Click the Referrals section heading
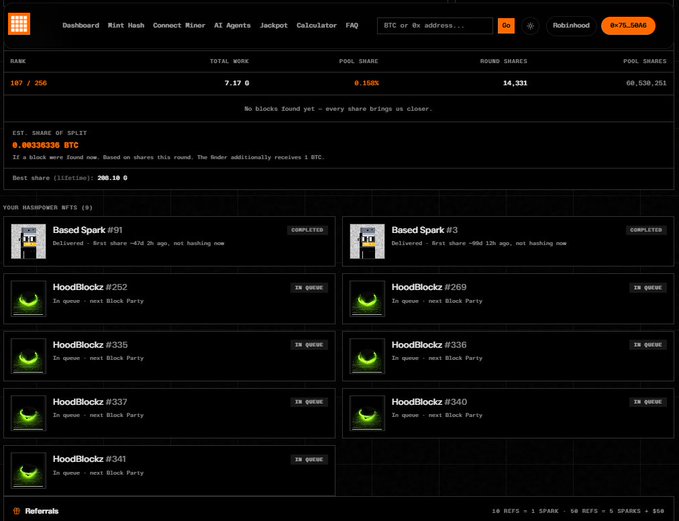Viewport: 679px width, 521px height. tap(42, 511)
